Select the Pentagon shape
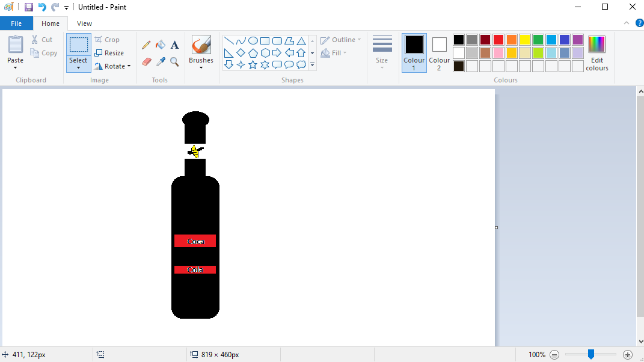The image size is (644, 362). (253, 52)
